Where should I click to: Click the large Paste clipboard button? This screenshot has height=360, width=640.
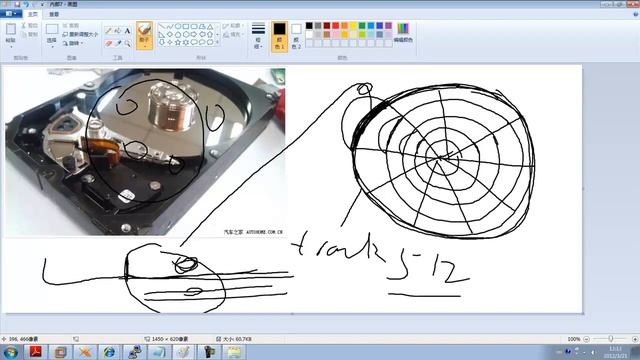tap(11, 33)
